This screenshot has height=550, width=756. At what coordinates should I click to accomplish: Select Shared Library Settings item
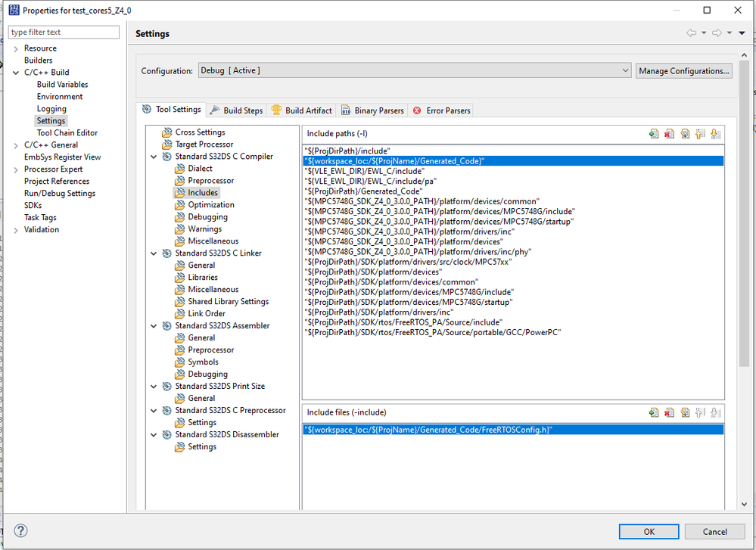coord(228,301)
